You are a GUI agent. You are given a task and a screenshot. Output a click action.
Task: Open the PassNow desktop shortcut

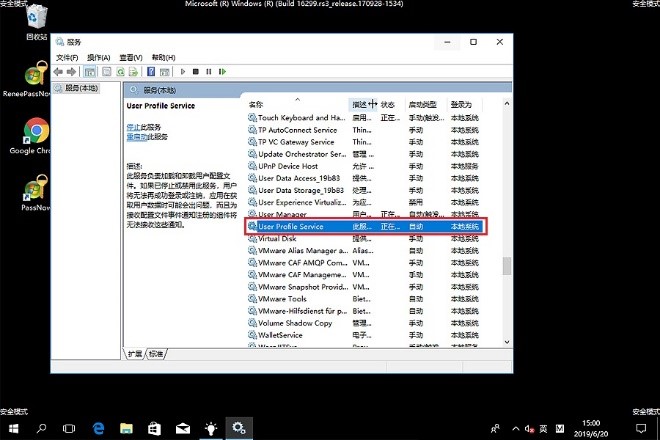tap(36, 192)
